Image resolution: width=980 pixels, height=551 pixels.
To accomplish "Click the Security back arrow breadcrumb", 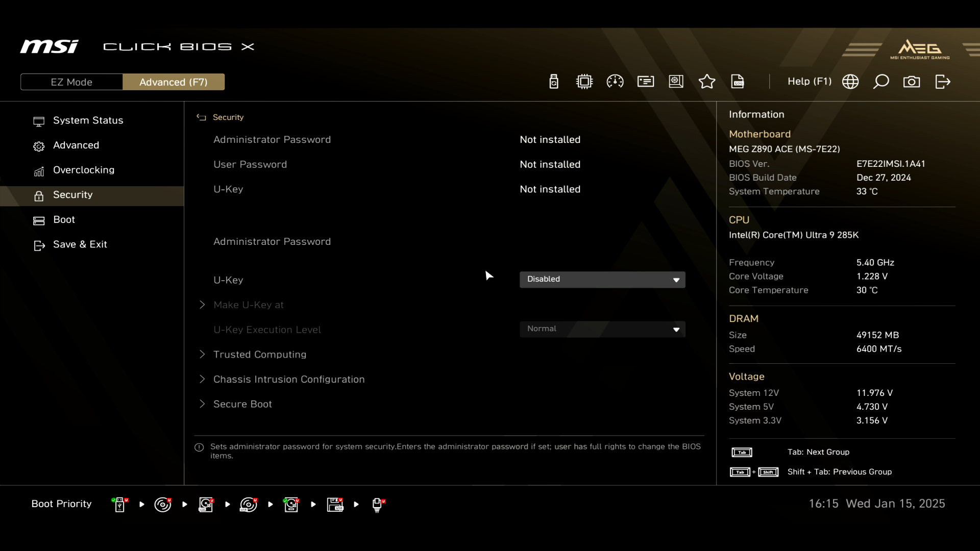I will click(202, 117).
